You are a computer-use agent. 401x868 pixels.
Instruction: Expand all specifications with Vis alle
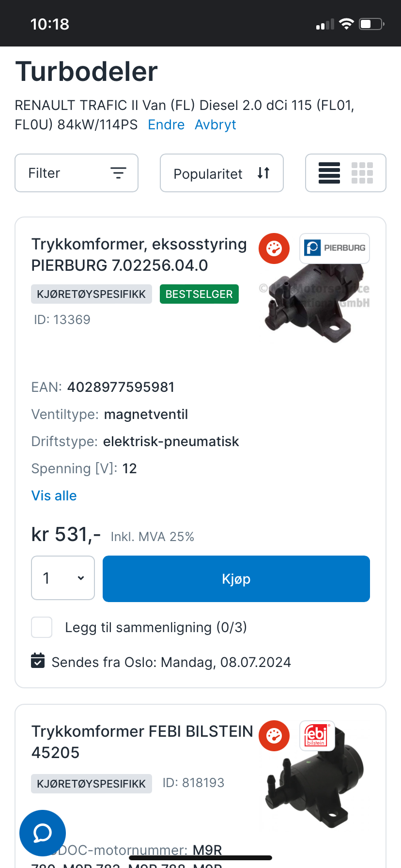[x=54, y=496]
